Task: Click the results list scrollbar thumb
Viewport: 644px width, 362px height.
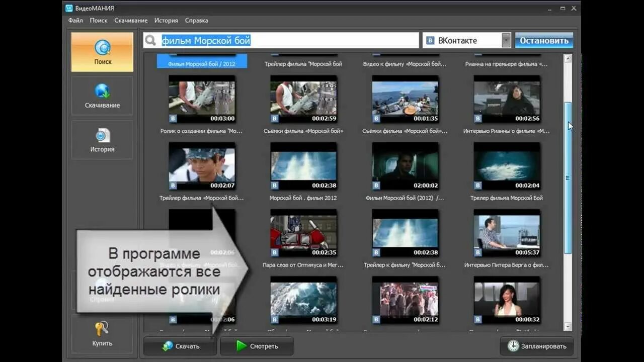Action: click(x=568, y=177)
